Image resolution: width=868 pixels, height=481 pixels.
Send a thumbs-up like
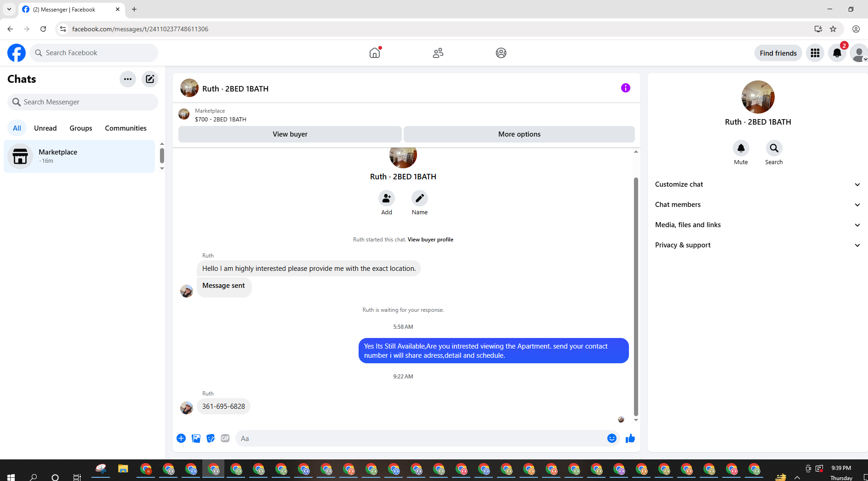630,438
